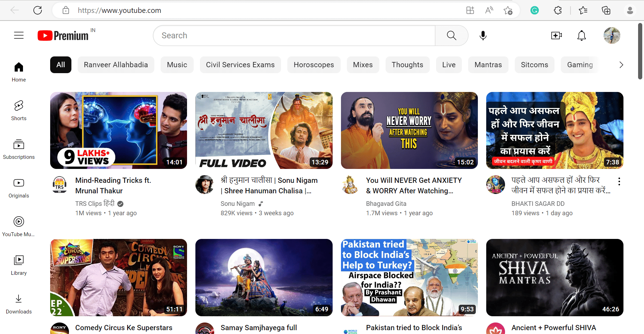
Task: Open the YouTube guide hamburger menu
Action: 18,35
